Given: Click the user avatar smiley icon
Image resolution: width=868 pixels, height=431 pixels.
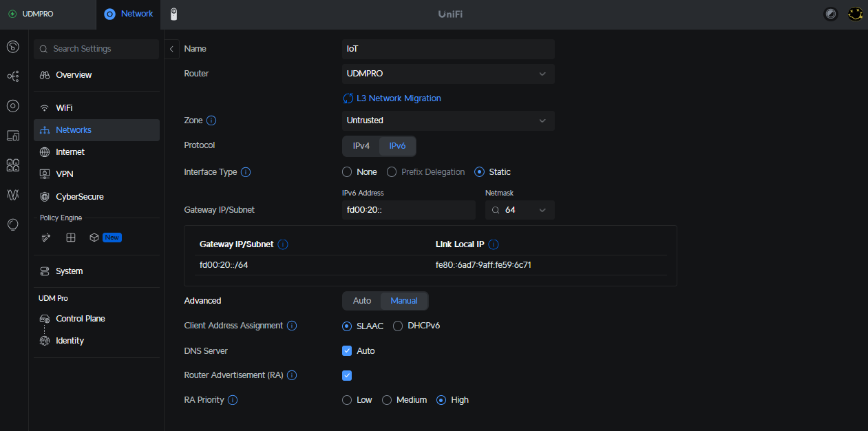Looking at the screenshot, I should 855,14.
